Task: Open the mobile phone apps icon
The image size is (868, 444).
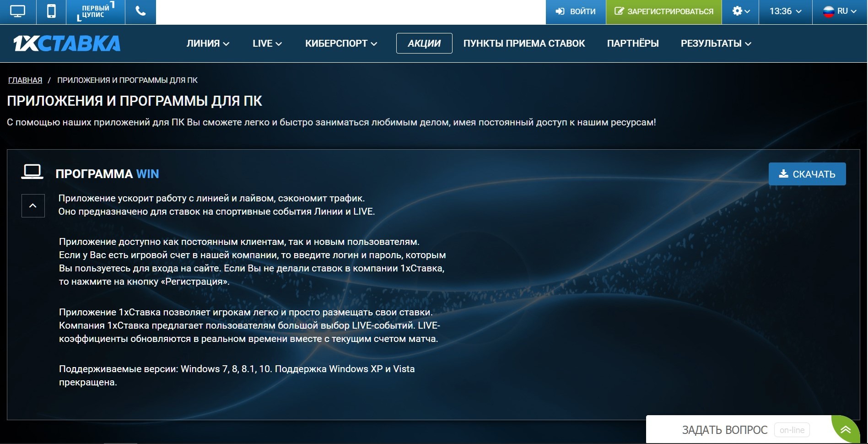Action: click(x=52, y=11)
